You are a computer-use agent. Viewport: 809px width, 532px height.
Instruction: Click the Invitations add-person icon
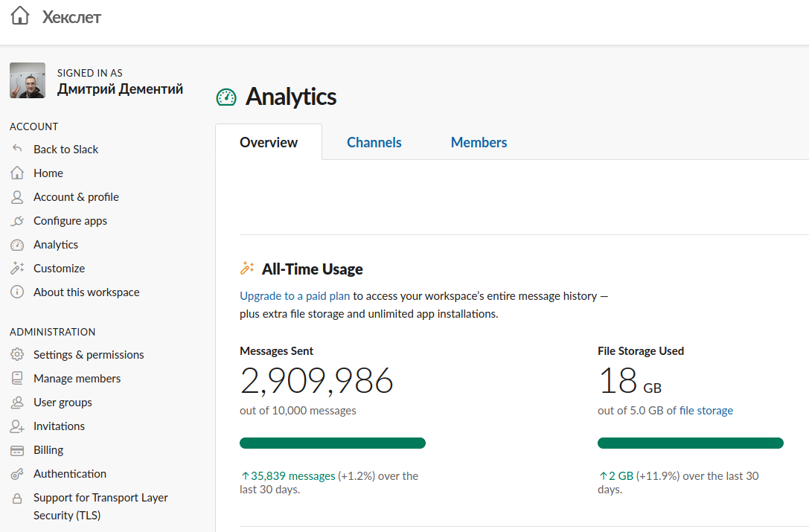tap(17, 426)
